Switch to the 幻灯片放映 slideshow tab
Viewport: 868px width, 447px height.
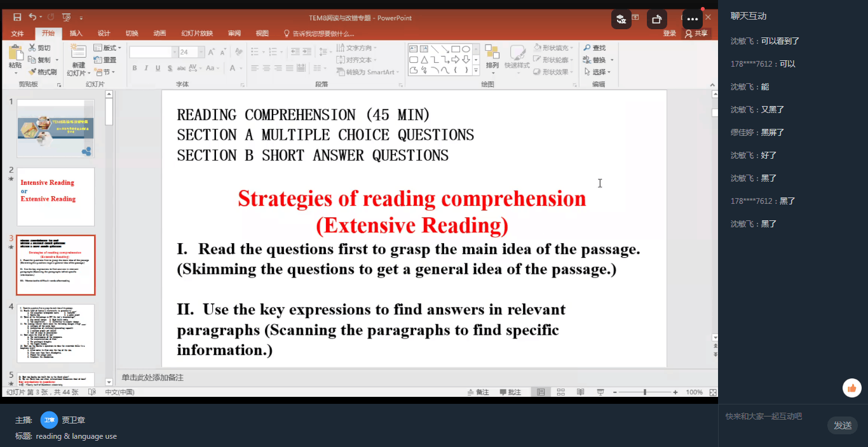[197, 34]
